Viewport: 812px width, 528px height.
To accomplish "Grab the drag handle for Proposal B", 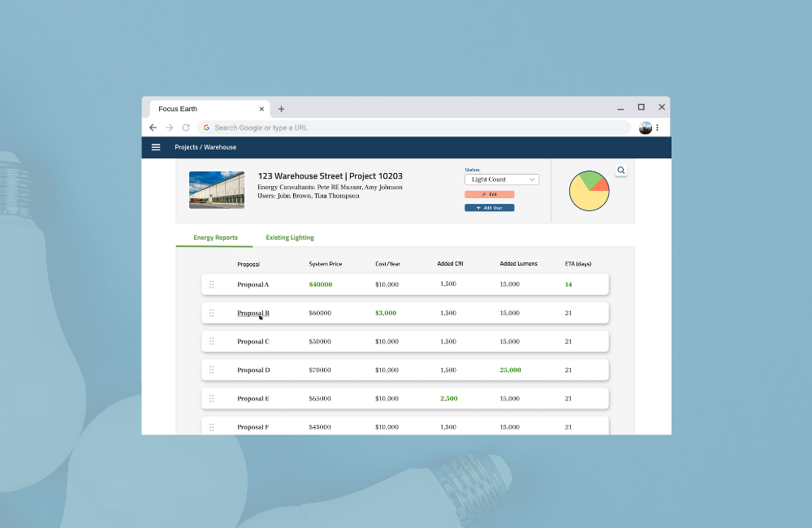I will (x=211, y=313).
